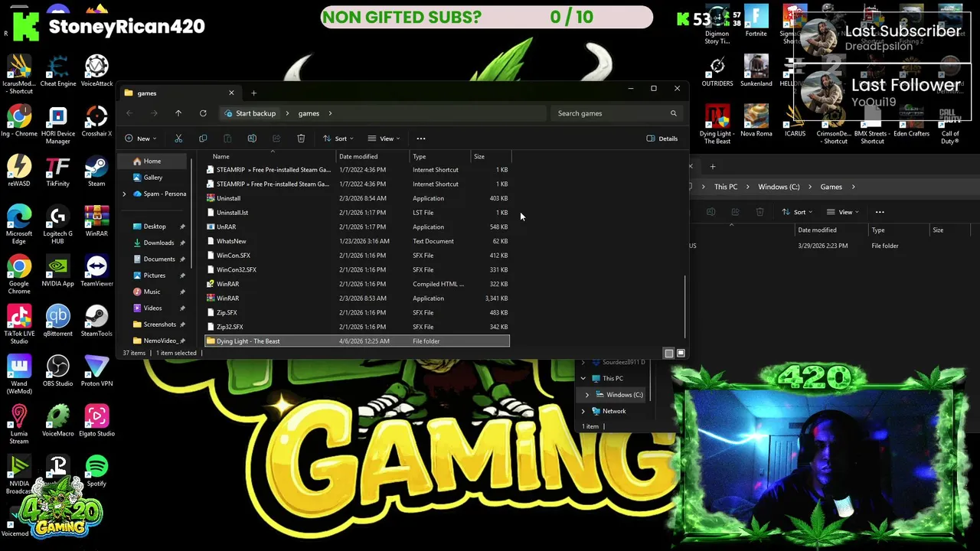Click the Up arrow in games window
This screenshot has height=551, width=980.
178,113
